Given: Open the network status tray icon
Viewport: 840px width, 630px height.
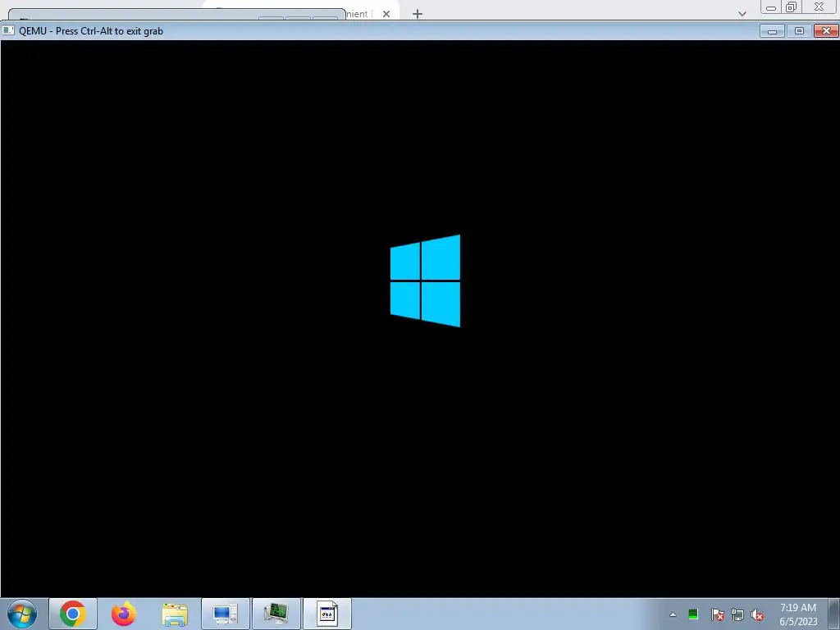Looking at the screenshot, I should 737,614.
